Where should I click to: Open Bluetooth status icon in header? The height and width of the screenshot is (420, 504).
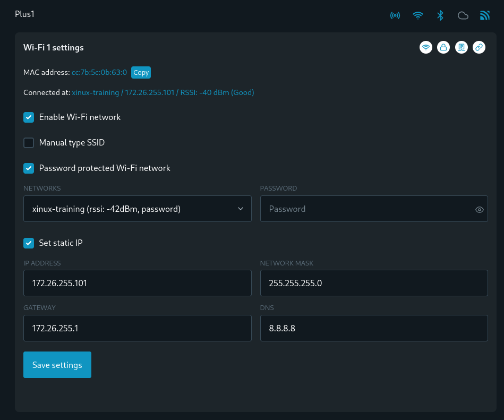tap(440, 15)
